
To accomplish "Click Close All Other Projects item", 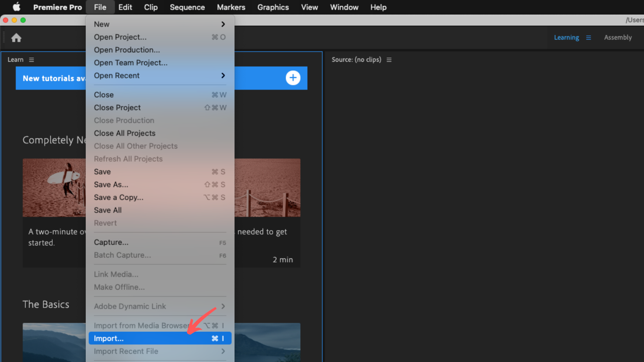I will click(x=160, y=146).
